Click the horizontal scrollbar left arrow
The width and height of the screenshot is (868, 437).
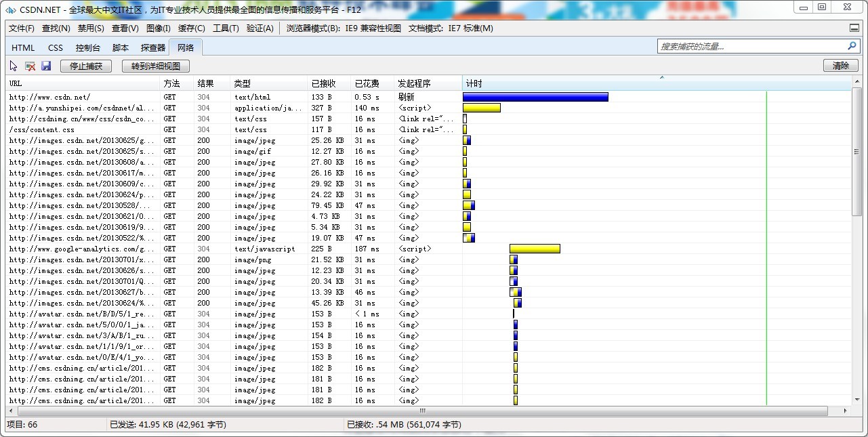12,411
